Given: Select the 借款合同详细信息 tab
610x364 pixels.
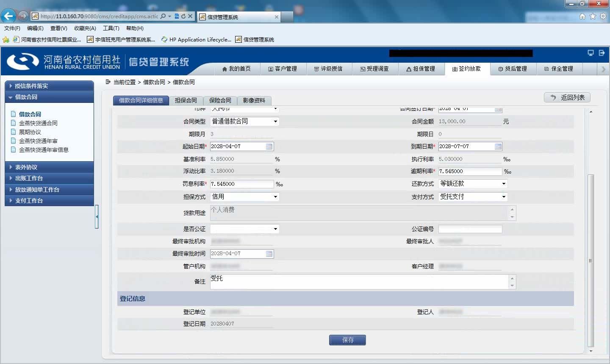Looking at the screenshot, I should click(141, 100).
